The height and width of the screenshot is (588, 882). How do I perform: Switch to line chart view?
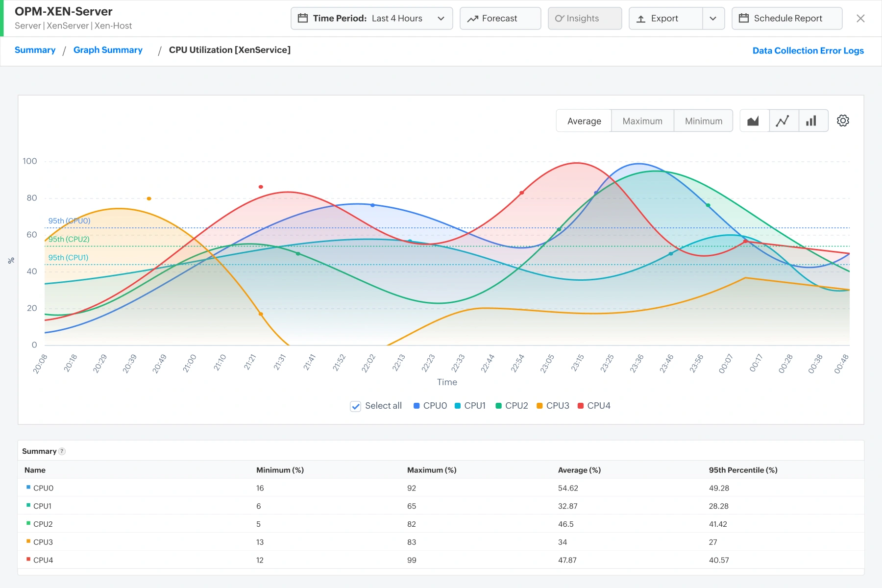(783, 121)
